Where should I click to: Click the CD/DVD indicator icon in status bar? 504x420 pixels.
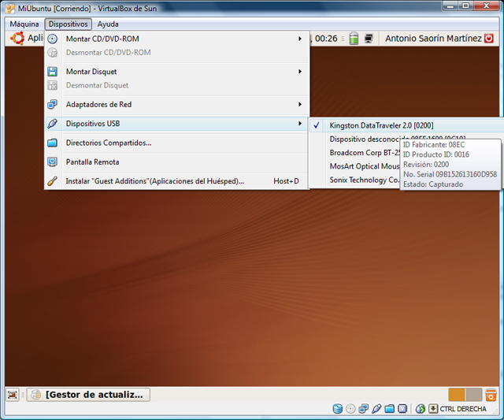350,409
